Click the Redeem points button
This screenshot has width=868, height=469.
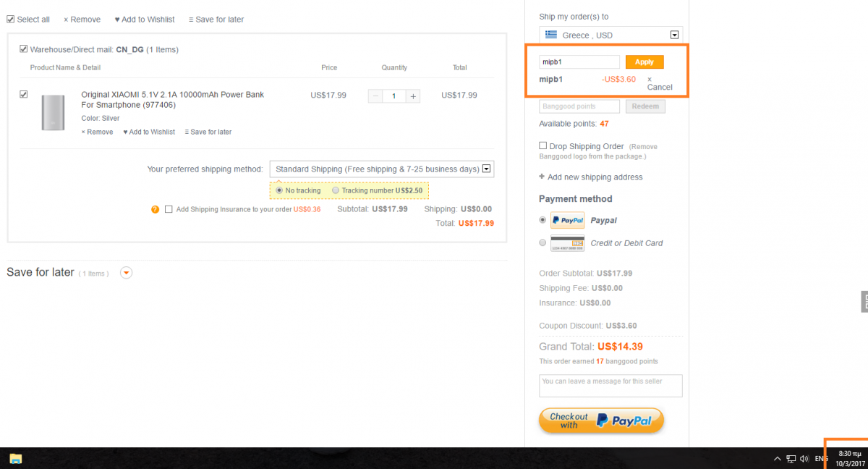(x=645, y=106)
